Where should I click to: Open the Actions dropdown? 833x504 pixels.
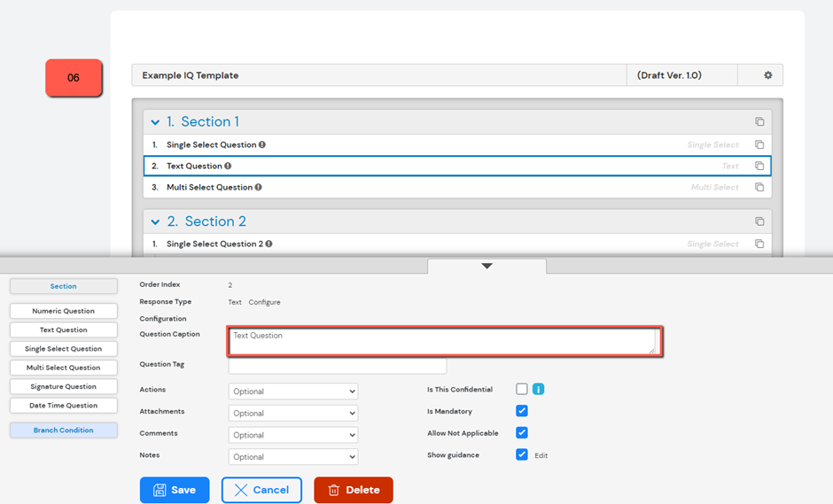click(293, 392)
